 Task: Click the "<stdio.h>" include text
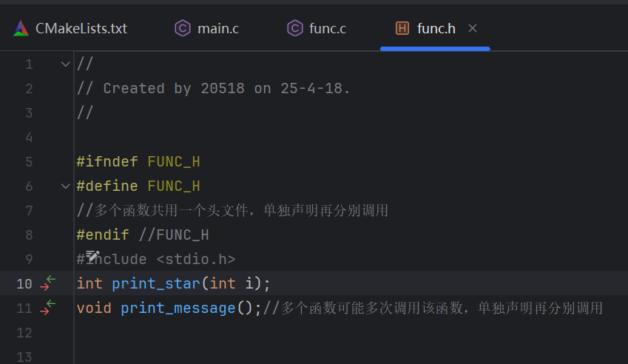[196, 259]
